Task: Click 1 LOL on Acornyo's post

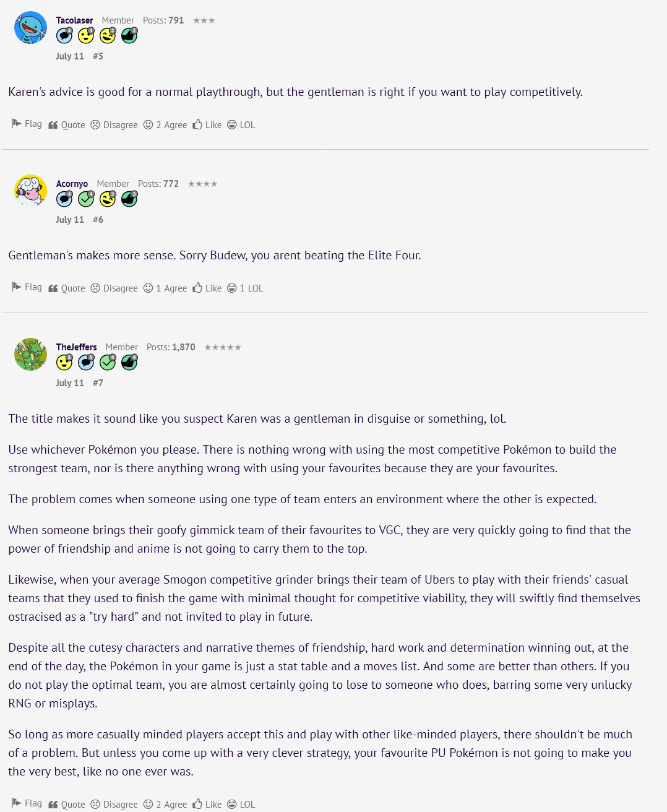Action: click(x=245, y=288)
